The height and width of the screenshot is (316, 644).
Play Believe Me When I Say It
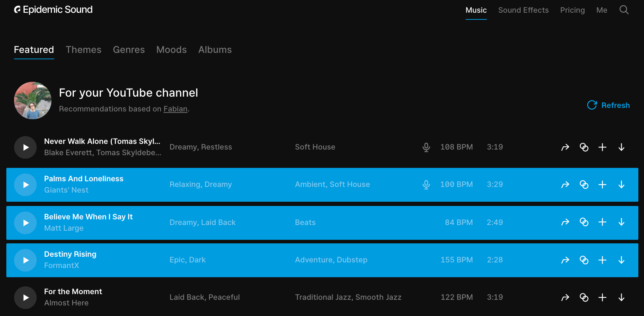(x=25, y=223)
